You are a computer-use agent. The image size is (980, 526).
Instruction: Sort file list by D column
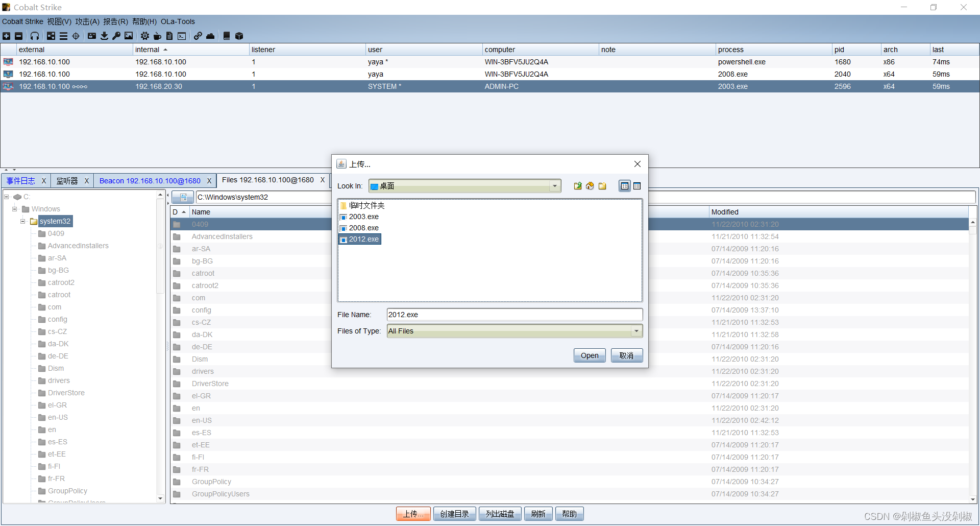coord(180,212)
